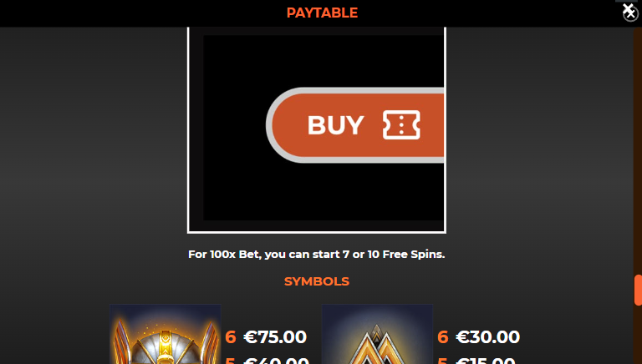Image resolution: width=642 pixels, height=364 pixels.
Task: Click the BUY label on the orange button
Action: pos(335,125)
